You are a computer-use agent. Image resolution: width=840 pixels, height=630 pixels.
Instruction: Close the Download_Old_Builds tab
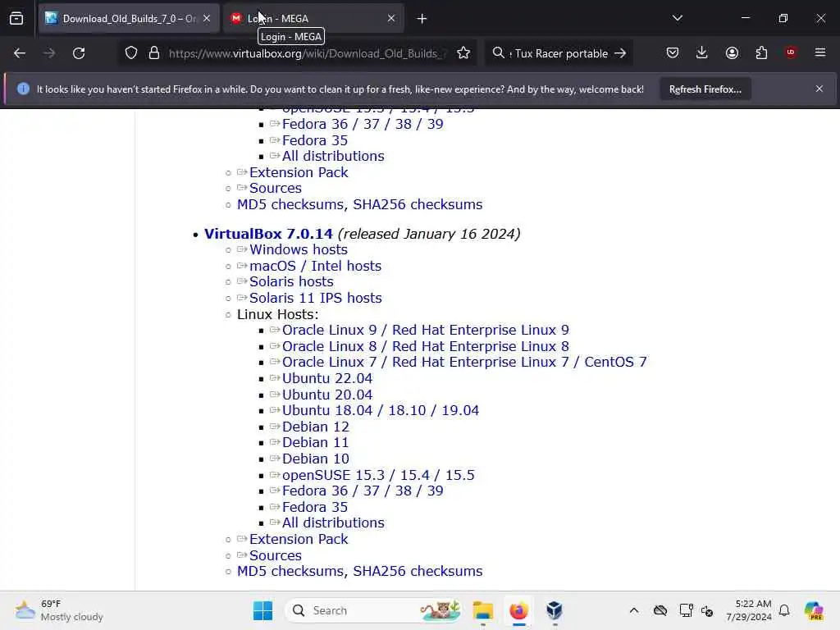pos(207,19)
